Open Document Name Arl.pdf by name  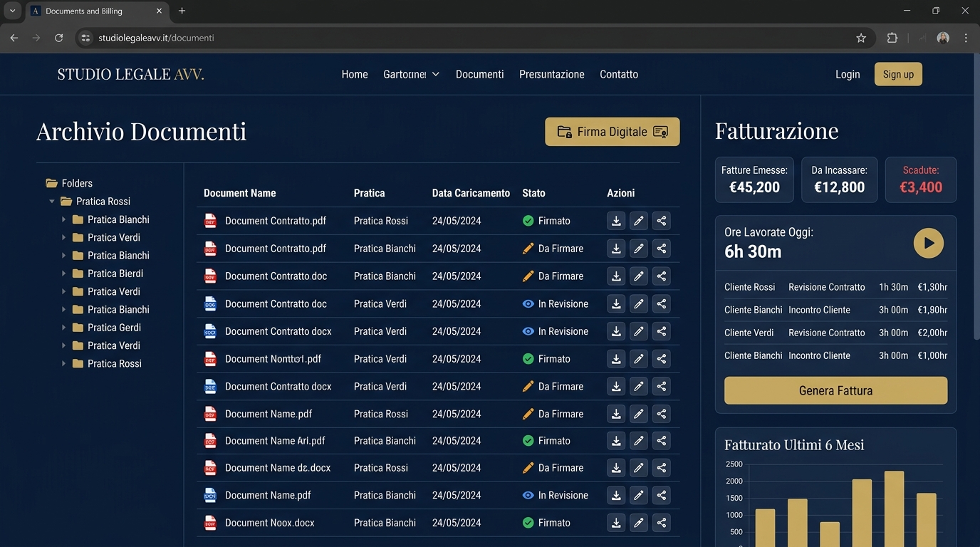tap(275, 441)
